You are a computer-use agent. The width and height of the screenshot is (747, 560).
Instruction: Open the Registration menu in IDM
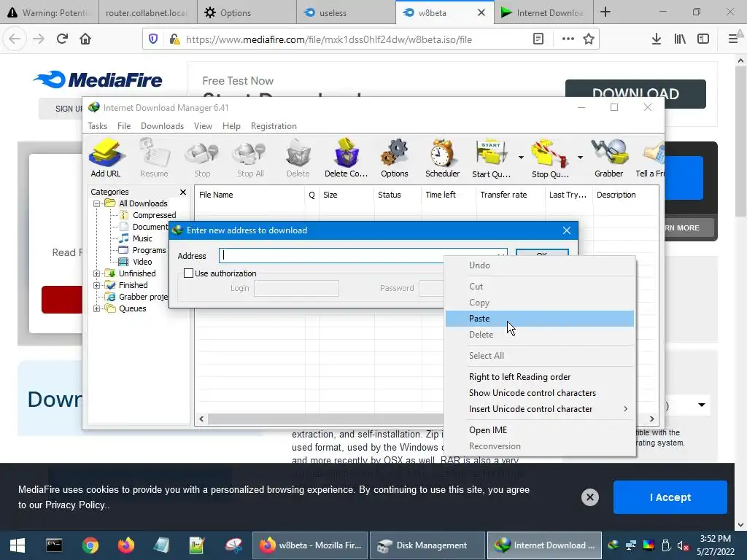pyautogui.click(x=274, y=126)
